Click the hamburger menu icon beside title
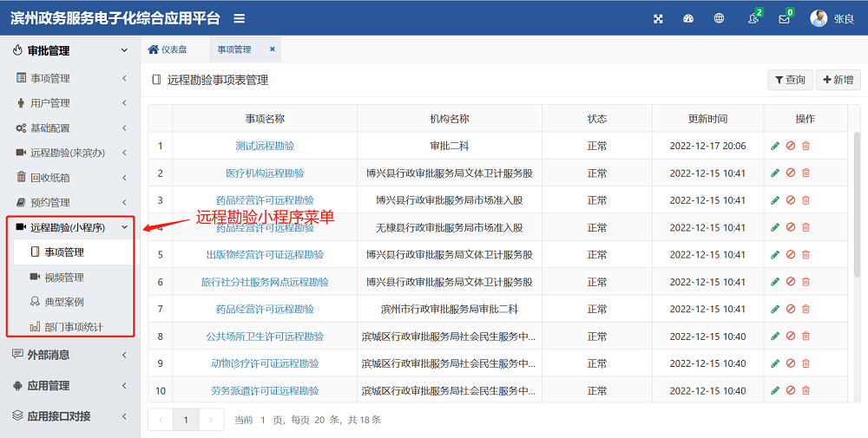This screenshot has width=868, height=438. pos(239,18)
